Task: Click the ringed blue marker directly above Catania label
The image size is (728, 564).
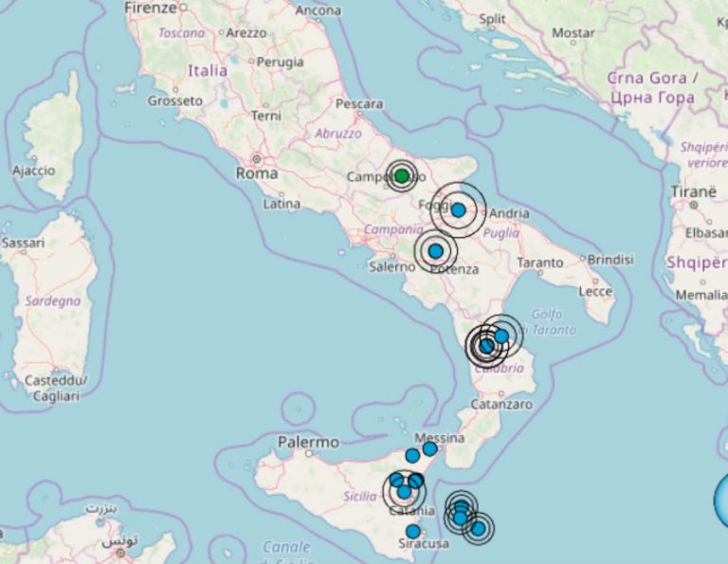Action: [x=405, y=491]
